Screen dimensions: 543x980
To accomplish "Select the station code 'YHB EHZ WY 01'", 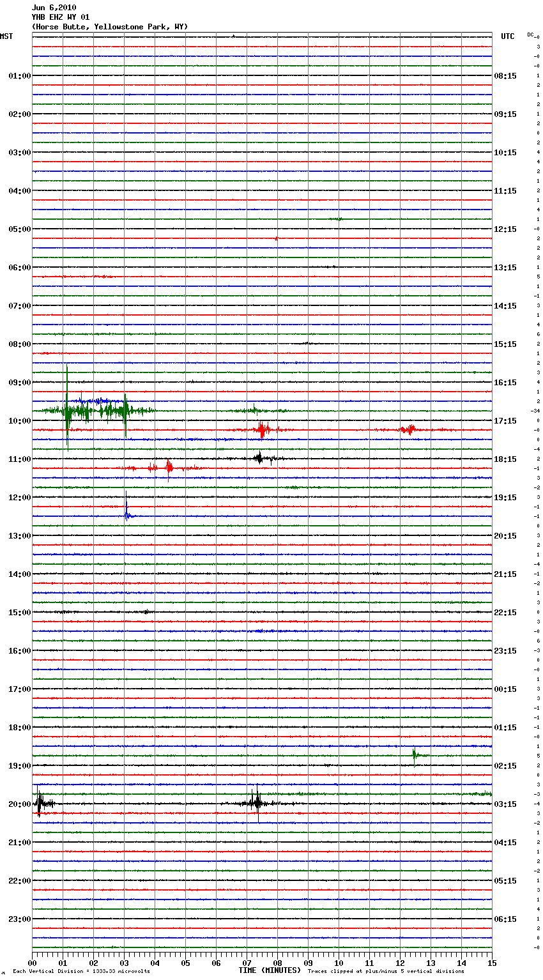I will tap(61, 17).
